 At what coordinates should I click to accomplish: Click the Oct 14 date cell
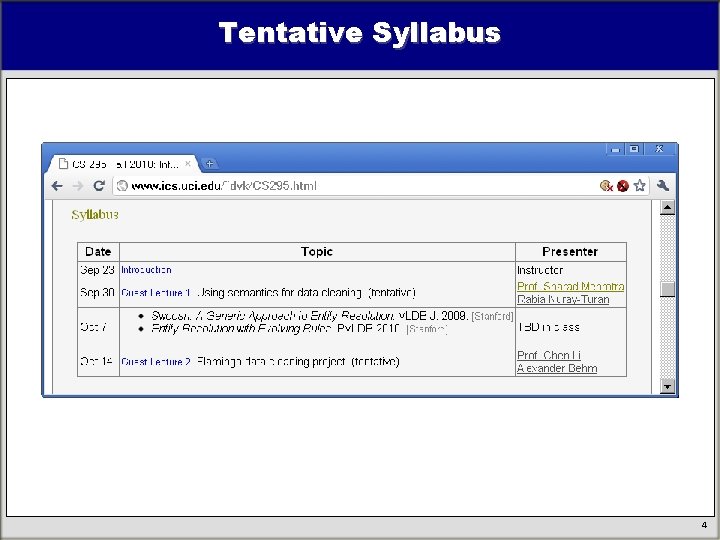pyautogui.click(x=96, y=361)
